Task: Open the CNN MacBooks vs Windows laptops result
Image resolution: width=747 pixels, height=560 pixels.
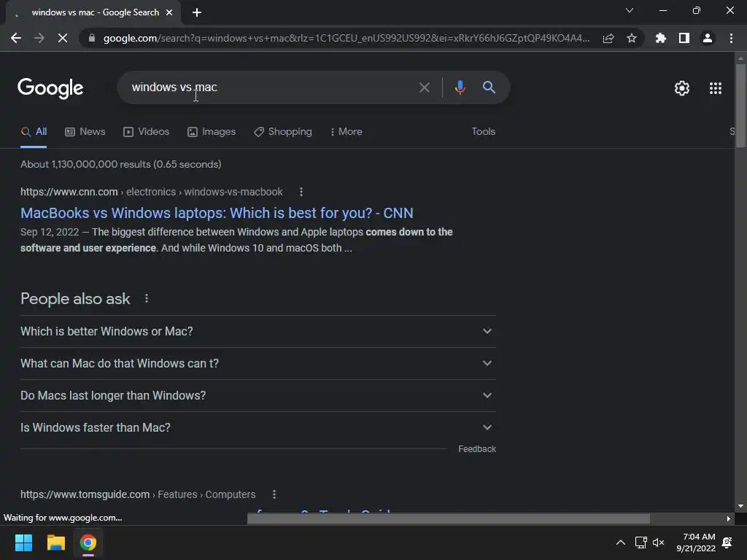Action: pyautogui.click(x=217, y=213)
